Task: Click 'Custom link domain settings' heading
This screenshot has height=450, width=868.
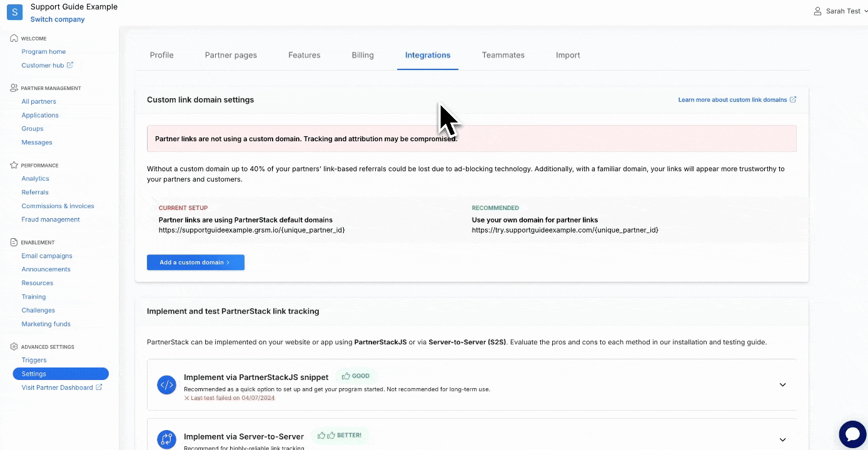Action: pos(200,100)
